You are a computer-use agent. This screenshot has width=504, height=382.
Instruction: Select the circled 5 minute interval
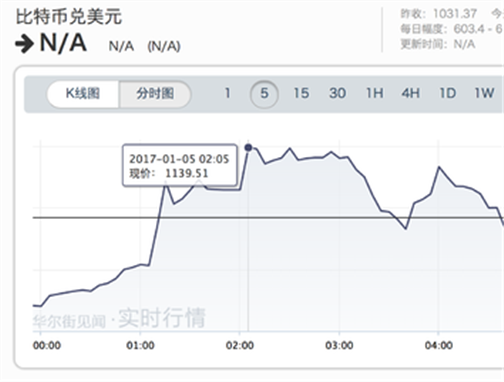264,94
